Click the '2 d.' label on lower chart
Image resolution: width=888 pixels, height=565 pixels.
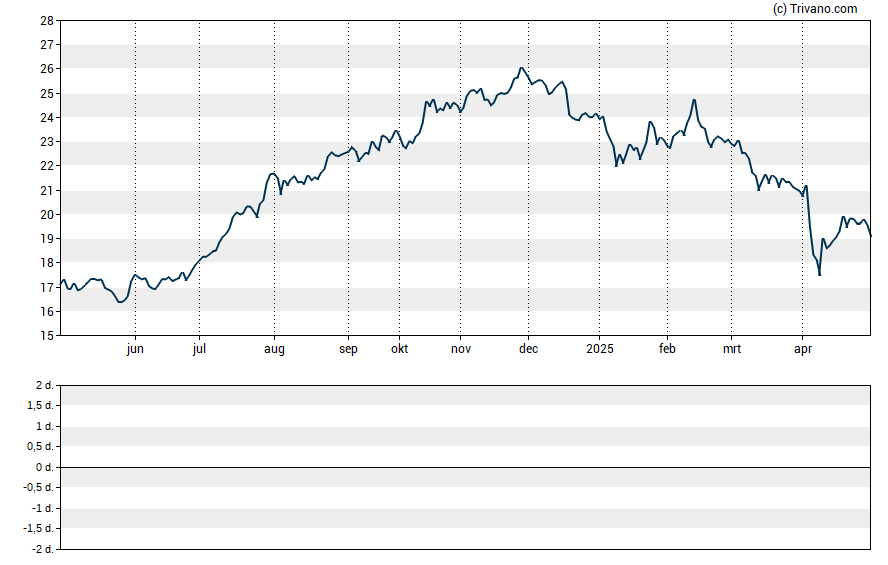[x=45, y=386]
